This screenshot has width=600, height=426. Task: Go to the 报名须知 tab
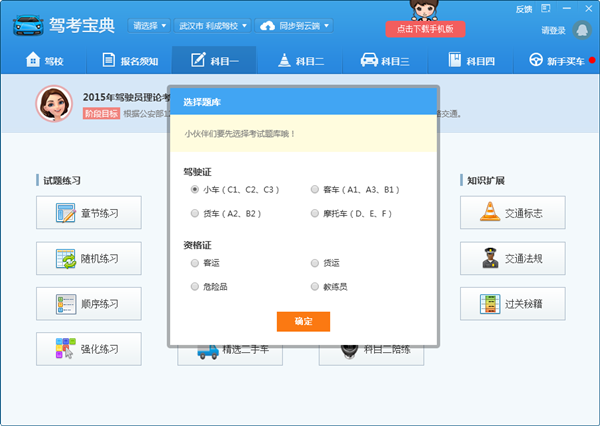[129, 62]
